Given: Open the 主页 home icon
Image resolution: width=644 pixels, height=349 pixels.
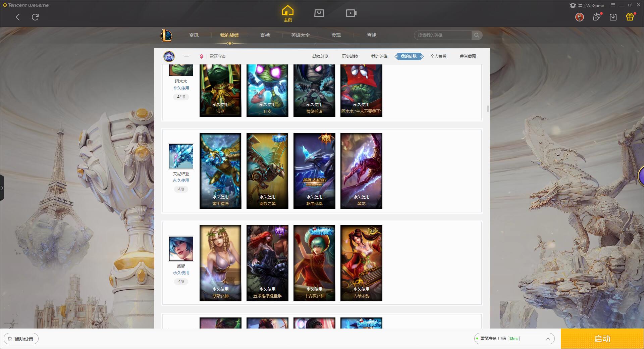Looking at the screenshot, I should [288, 14].
